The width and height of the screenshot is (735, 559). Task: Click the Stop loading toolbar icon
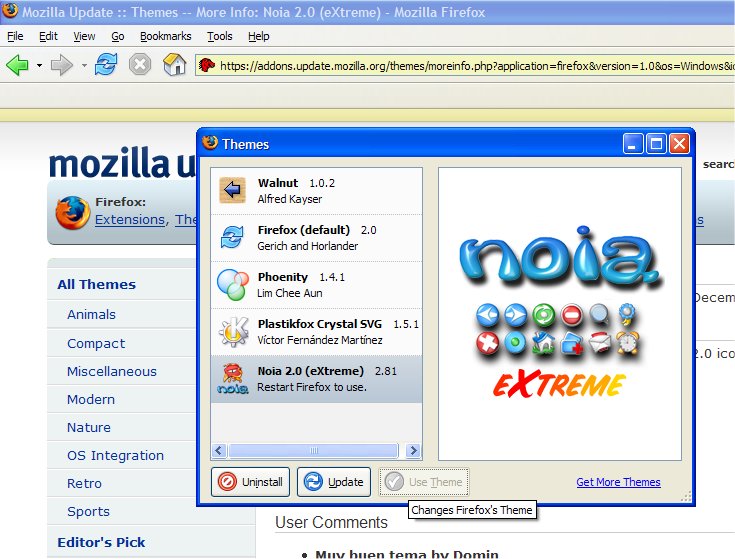(140, 65)
